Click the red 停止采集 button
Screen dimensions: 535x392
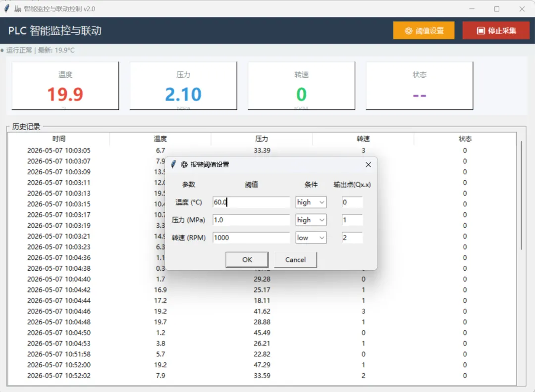tap(496, 31)
